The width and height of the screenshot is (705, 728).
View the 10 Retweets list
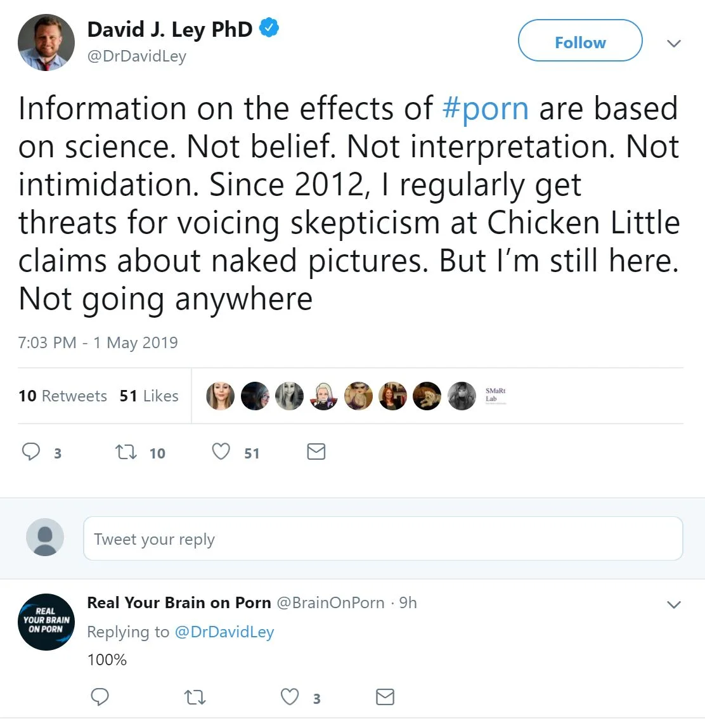(x=63, y=396)
